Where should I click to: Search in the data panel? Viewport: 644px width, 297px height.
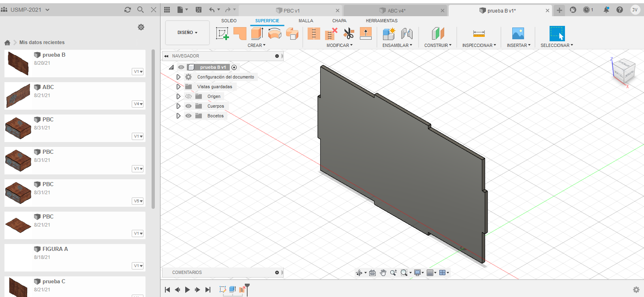tap(141, 10)
